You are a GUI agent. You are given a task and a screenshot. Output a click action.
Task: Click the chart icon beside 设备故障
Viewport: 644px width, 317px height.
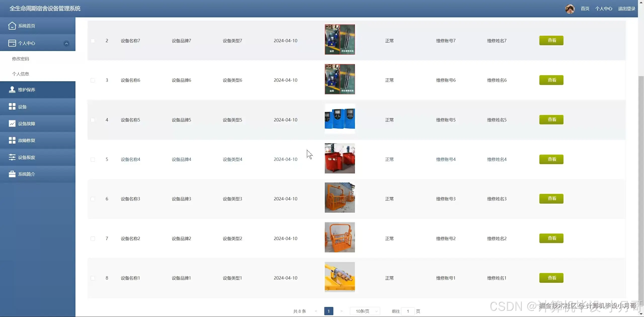(12, 123)
